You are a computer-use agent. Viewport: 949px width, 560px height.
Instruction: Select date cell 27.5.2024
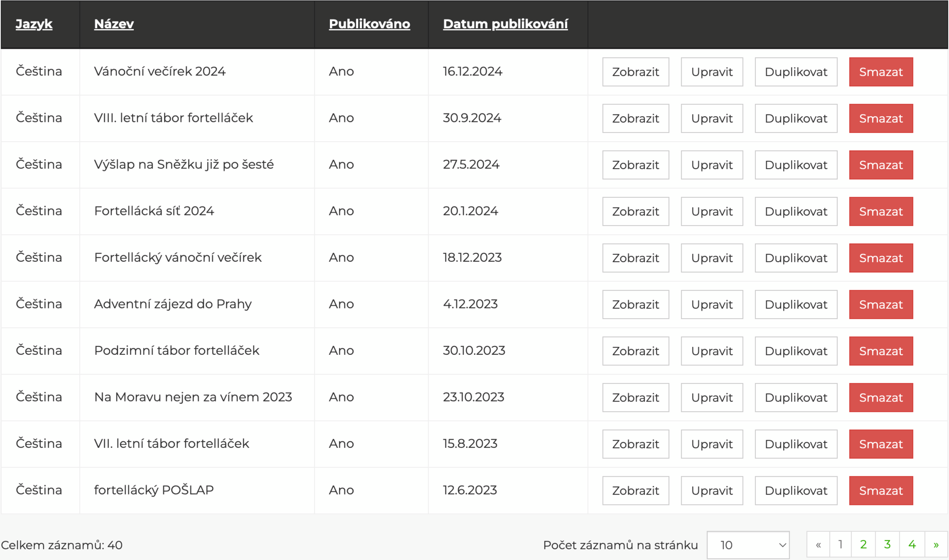click(x=471, y=164)
